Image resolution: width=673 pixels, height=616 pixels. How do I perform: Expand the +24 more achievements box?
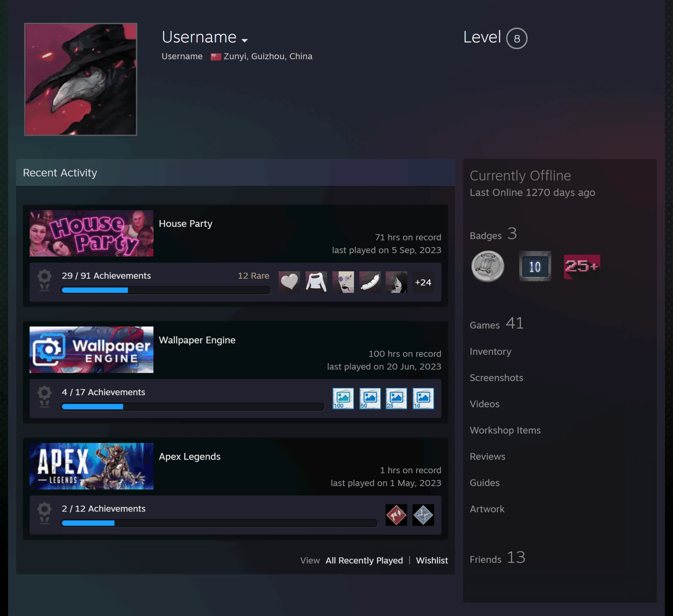pos(423,282)
